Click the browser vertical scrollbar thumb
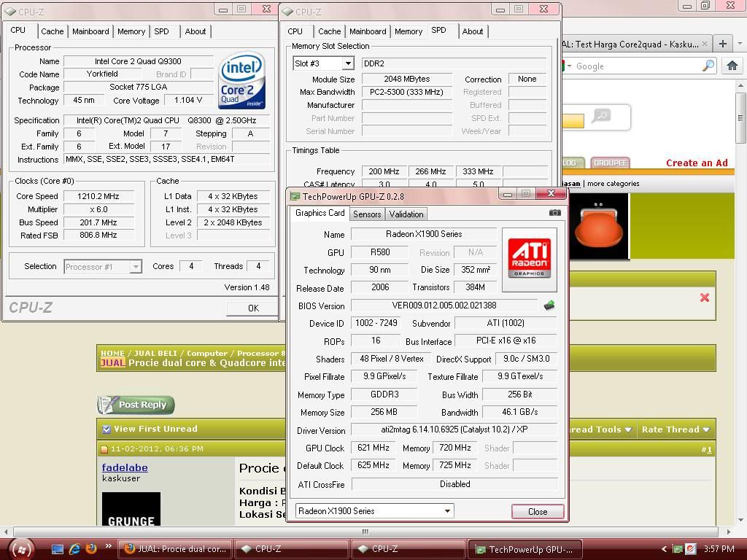Image resolution: width=747 pixels, height=560 pixels. pyautogui.click(x=740, y=117)
